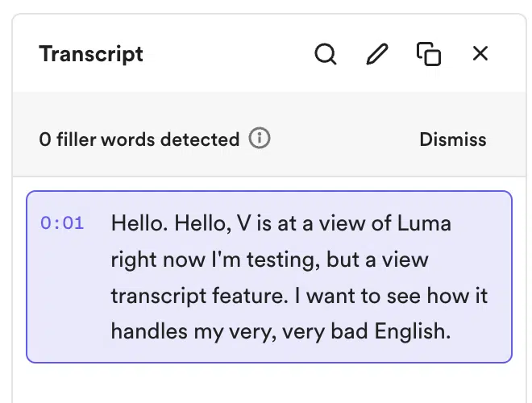Click the word "English." in the transcript
532x403 pixels.
coord(413,331)
